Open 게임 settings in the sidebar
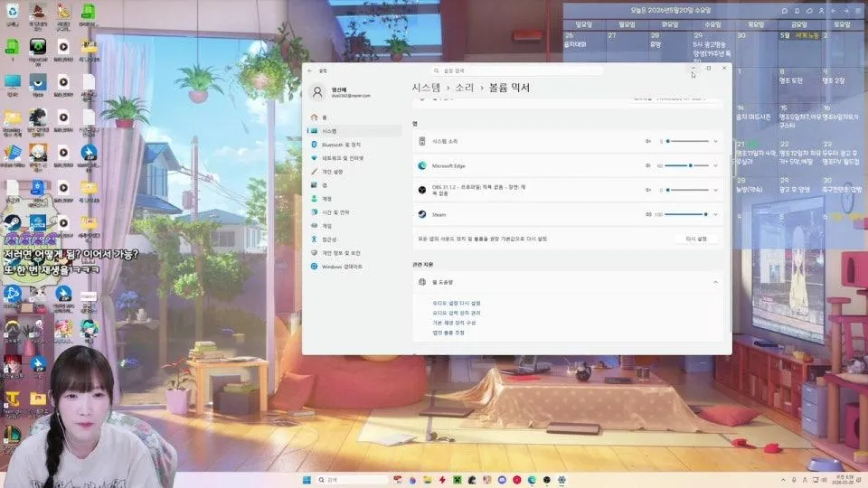Viewport: 868px width, 488px height. click(x=354, y=226)
